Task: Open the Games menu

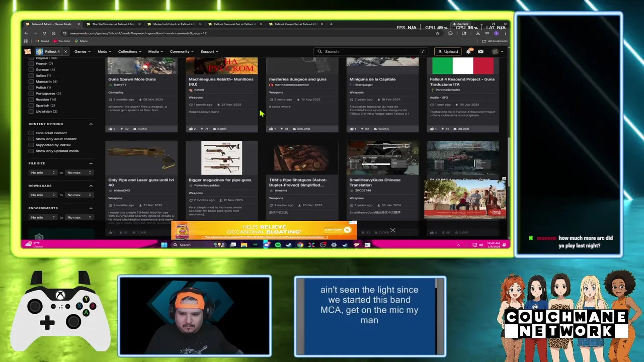Action: (x=83, y=51)
